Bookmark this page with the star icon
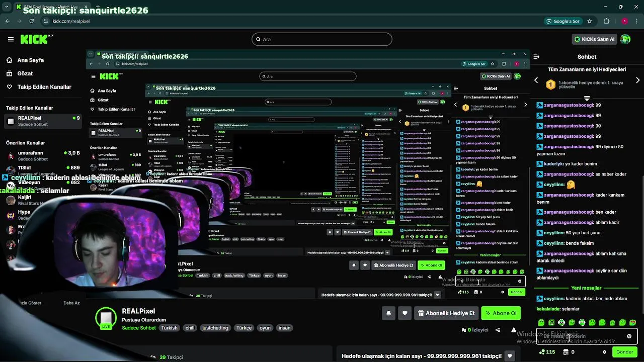This screenshot has width=644, height=362. (x=590, y=21)
